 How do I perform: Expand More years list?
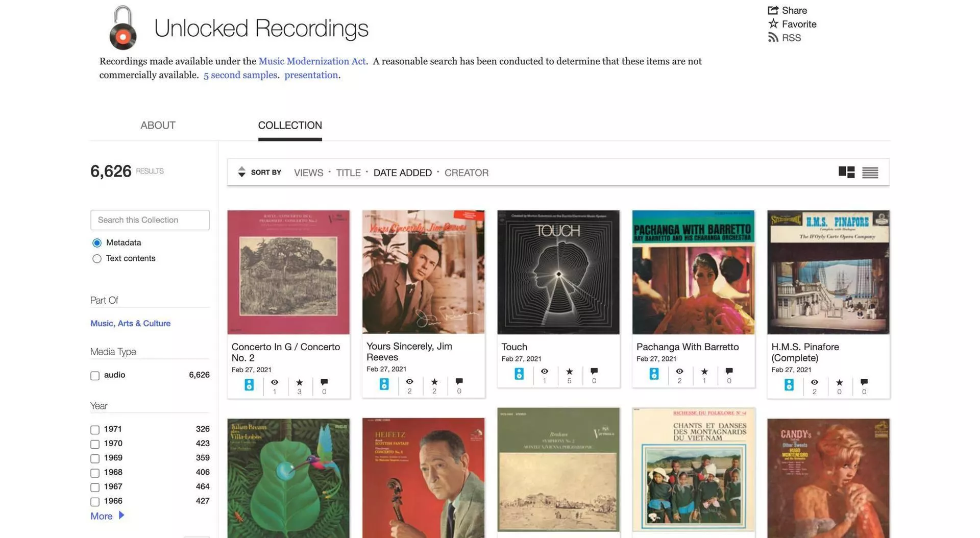[107, 516]
